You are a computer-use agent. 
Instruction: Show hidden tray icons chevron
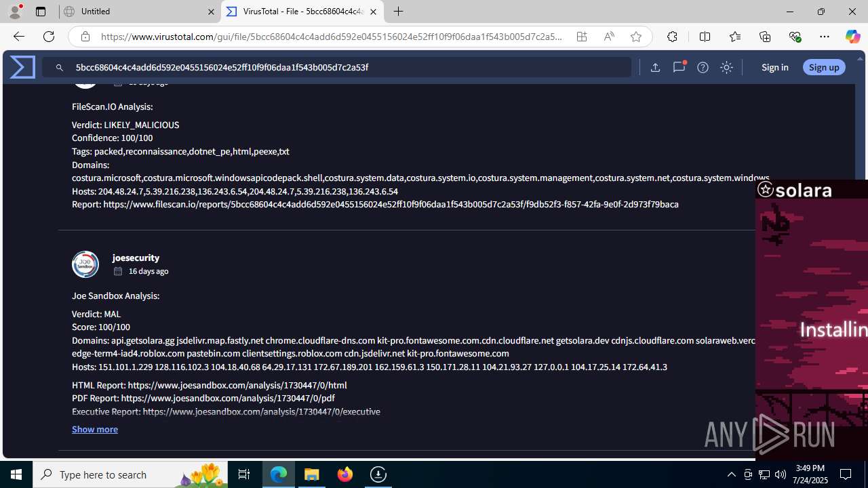[x=731, y=474]
